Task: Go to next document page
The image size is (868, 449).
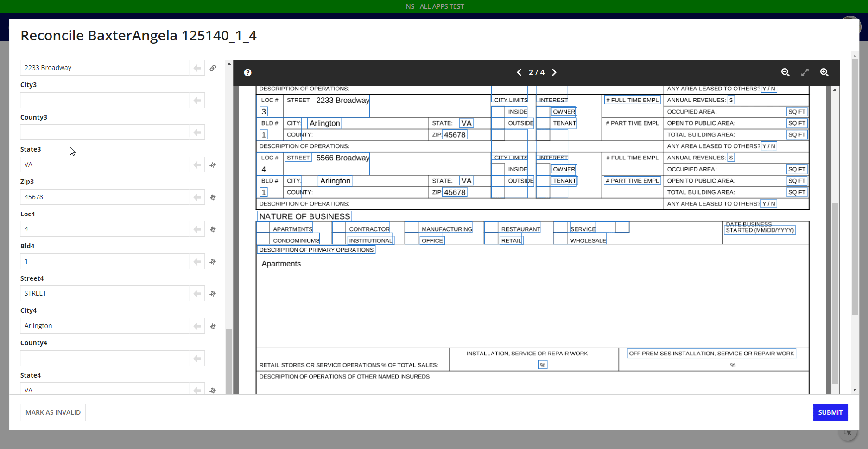Action: (x=554, y=72)
